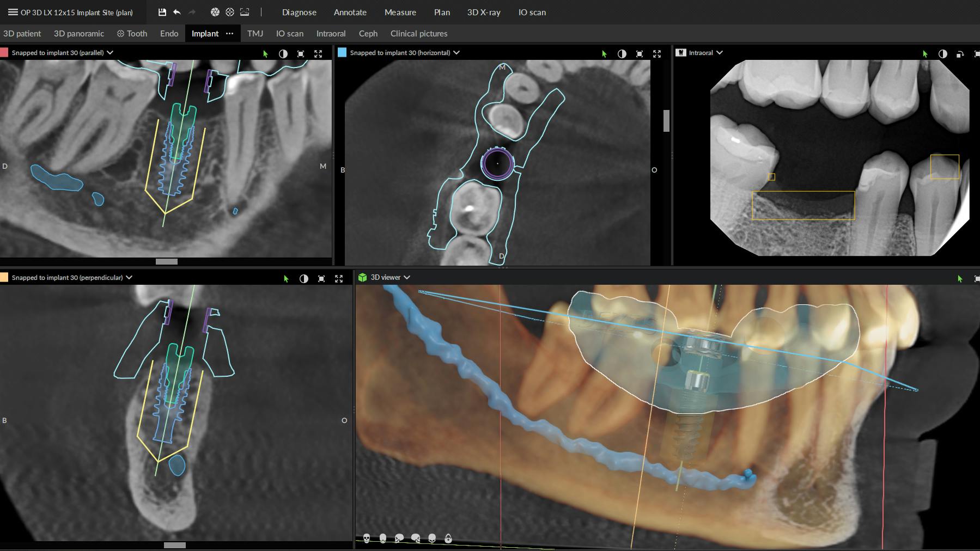This screenshot has height=551, width=980.
Task: Switch to the Ceph tab
Action: click(x=368, y=33)
